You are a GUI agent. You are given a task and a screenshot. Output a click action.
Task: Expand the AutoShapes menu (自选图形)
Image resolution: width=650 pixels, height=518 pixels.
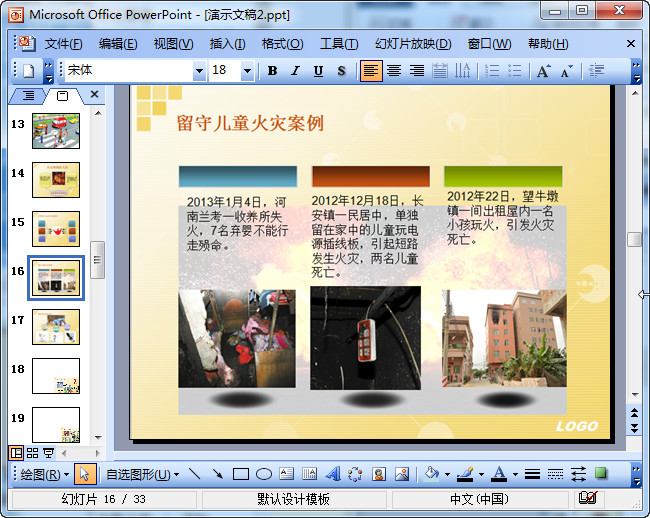click(x=142, y=474)
